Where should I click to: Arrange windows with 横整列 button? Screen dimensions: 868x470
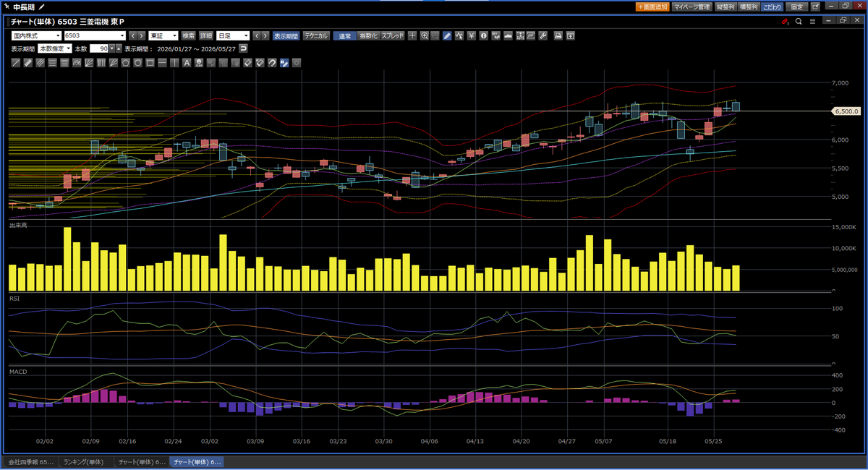click(x=749, y=7)
